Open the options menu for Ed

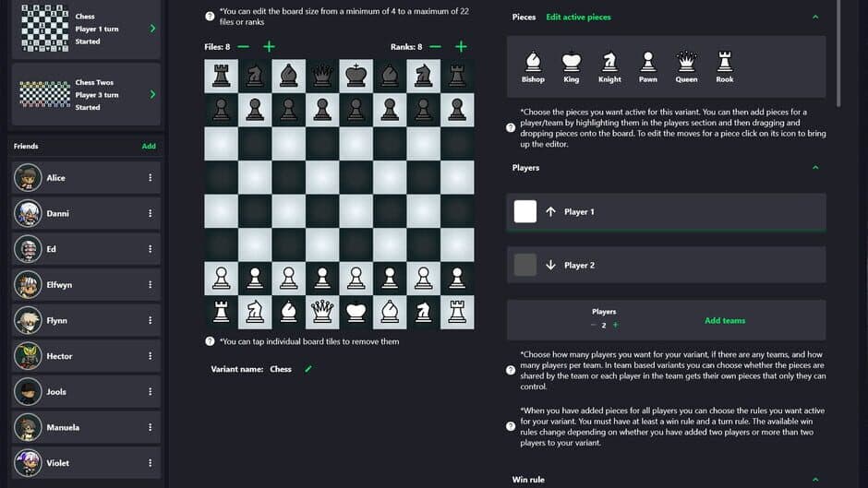(x=150, y=249)
